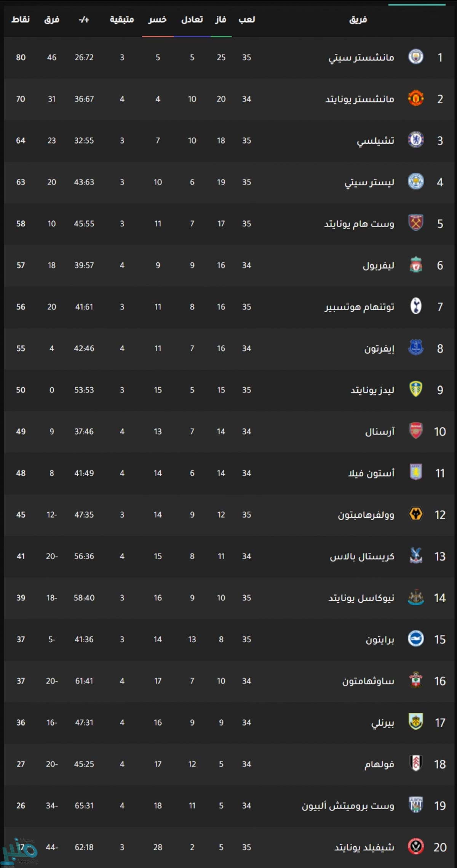Viewport: 457px width, 868px height.
Task: Click the Chelsea club crest
Action: click(415, 140)
